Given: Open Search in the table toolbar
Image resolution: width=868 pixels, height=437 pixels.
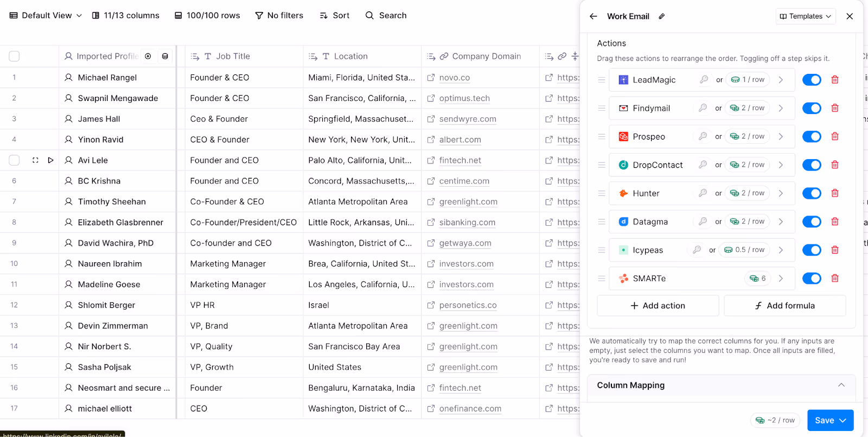Looking at the screenshot, I should point(386,15).
